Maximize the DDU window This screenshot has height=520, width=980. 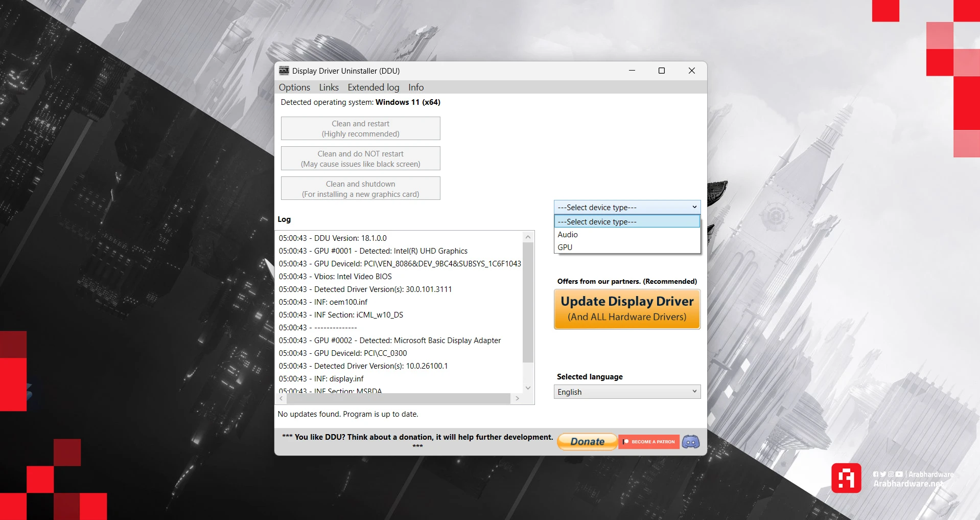point(662,71)
